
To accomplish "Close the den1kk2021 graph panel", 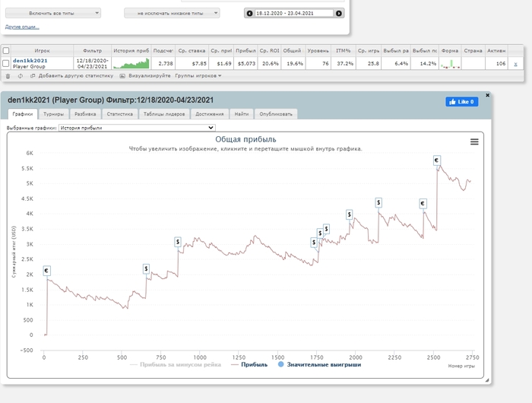I will tap(488, 95).
